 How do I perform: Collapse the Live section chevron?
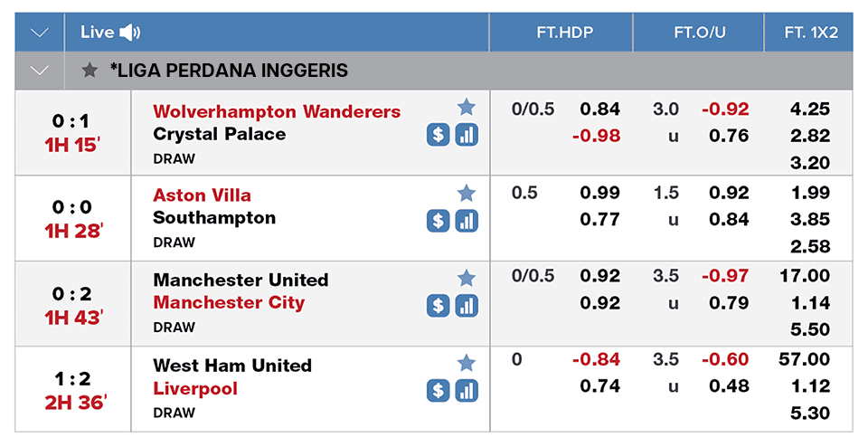coord(39,33)
